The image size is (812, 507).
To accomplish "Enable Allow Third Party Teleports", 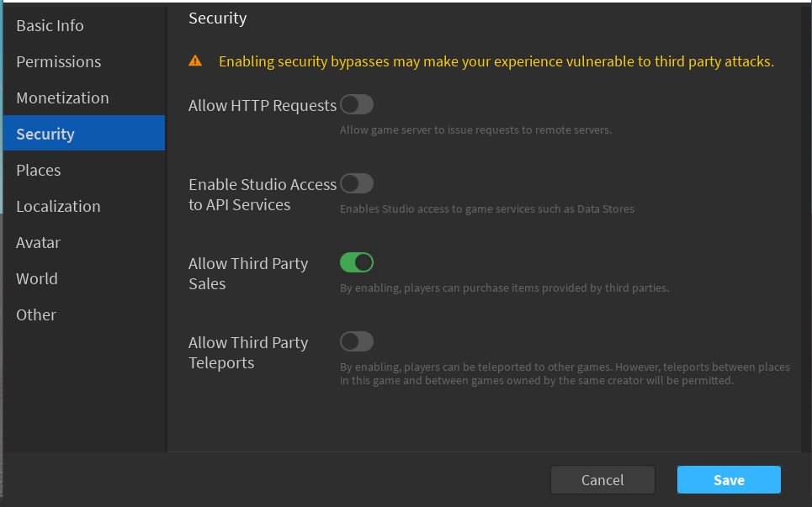I will coord(356,341).
